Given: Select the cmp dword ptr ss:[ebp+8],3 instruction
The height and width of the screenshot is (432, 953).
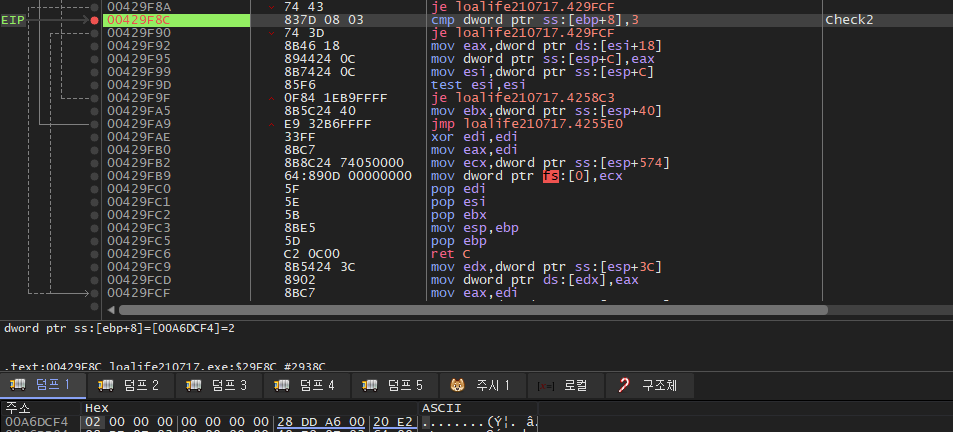Looking at the screenshot, I should (x=535, y=20).
